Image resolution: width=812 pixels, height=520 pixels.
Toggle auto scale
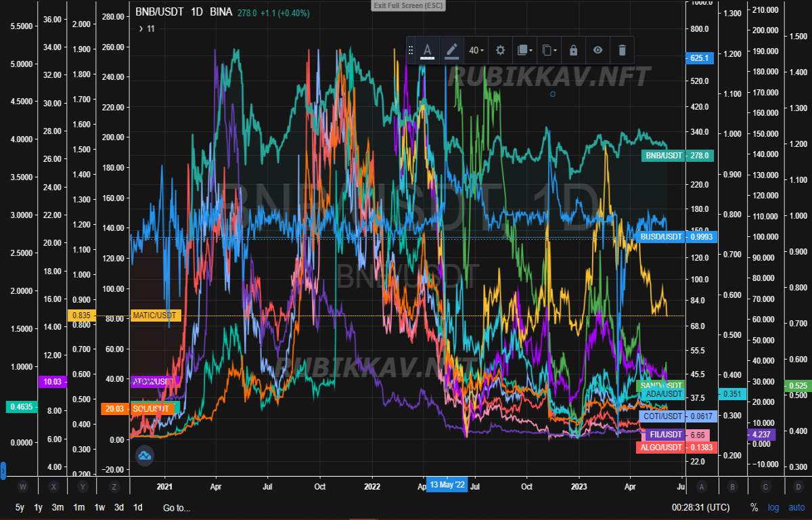(796, 507)
